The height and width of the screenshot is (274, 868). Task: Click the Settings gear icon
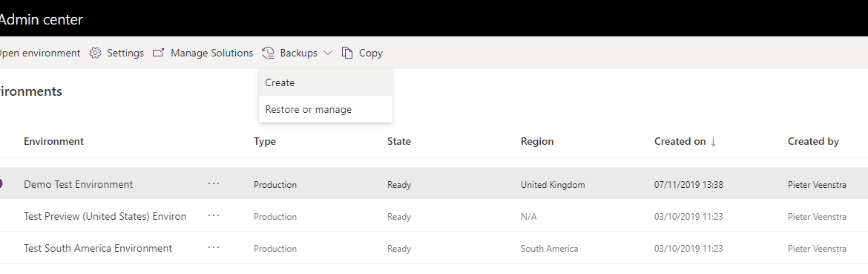pyautogui.click(x=95, y=53)
